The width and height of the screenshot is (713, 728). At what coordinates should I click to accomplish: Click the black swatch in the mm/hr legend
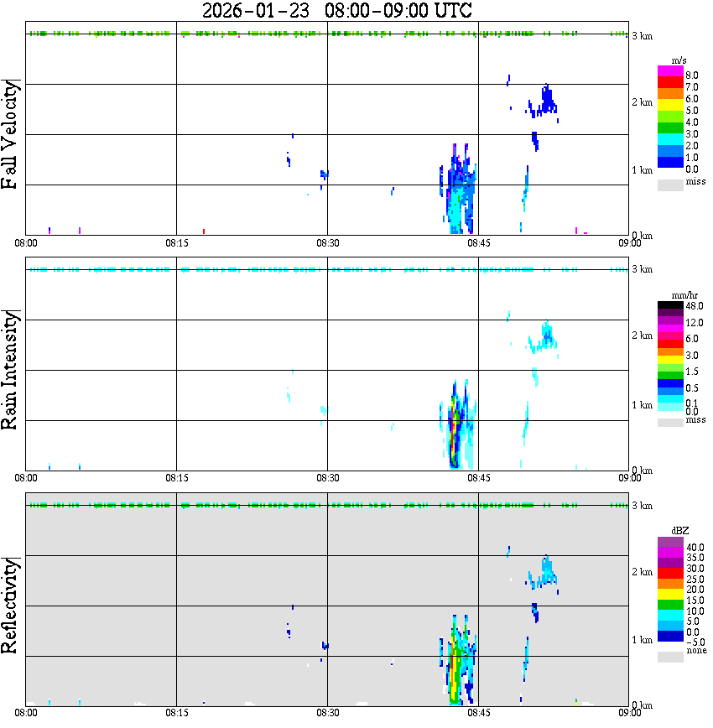(670, 305)
